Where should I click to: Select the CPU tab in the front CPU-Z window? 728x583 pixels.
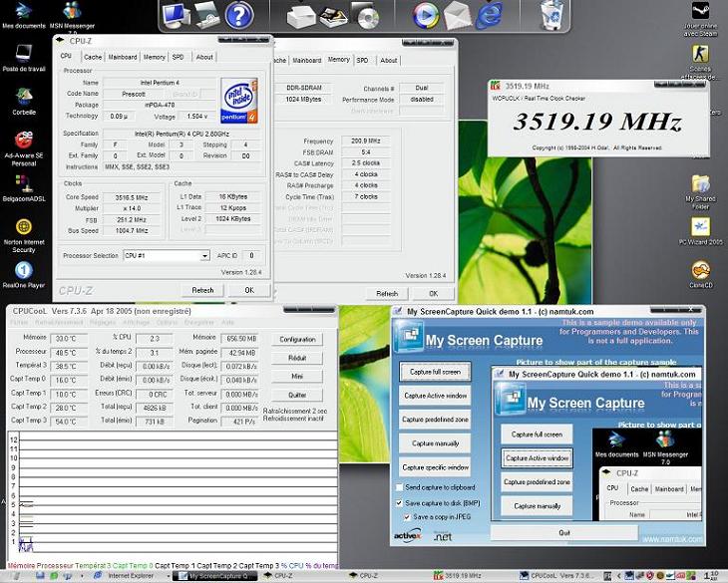pos(67,56)
